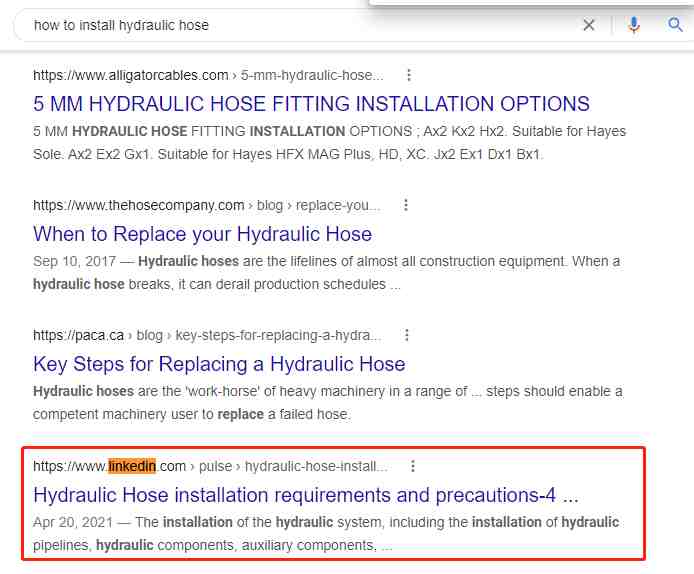Click the 'Apr 20, 2021' snippet date
This screenshot has height=574, width=694.
click(x=73, y=522)
